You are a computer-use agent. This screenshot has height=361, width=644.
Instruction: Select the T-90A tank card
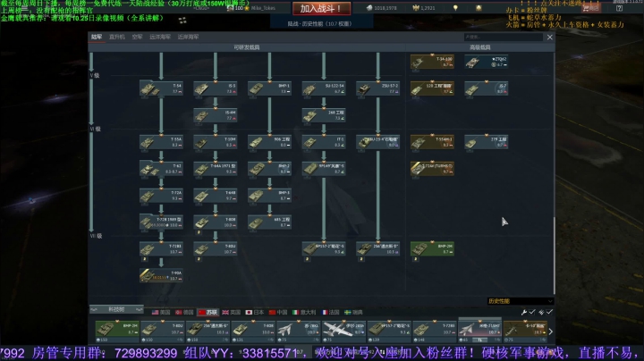[x=161, y=275]
